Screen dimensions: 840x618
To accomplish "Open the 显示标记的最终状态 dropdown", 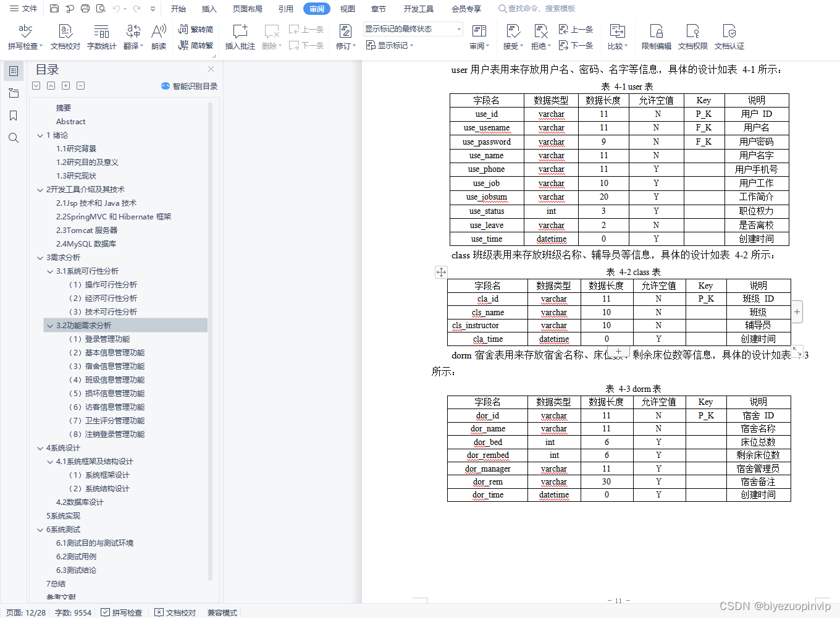I will click(413, 29).
